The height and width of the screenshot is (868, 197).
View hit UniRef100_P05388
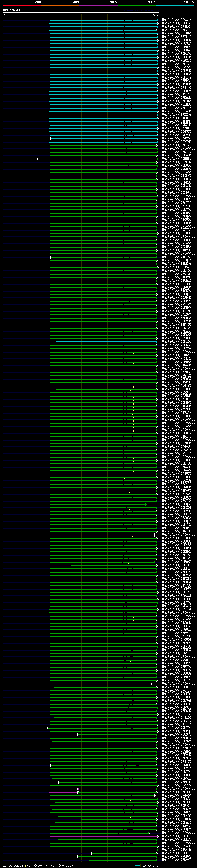coord(177,410)
